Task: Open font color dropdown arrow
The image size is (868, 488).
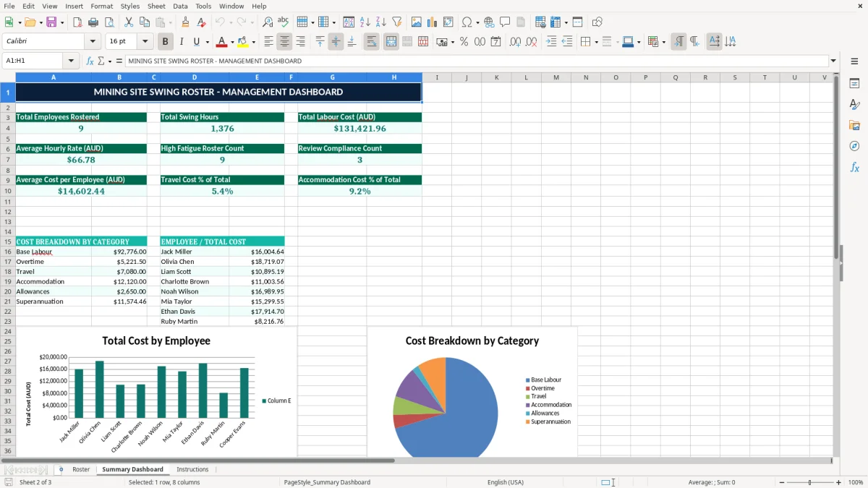Action: point(232,42)
